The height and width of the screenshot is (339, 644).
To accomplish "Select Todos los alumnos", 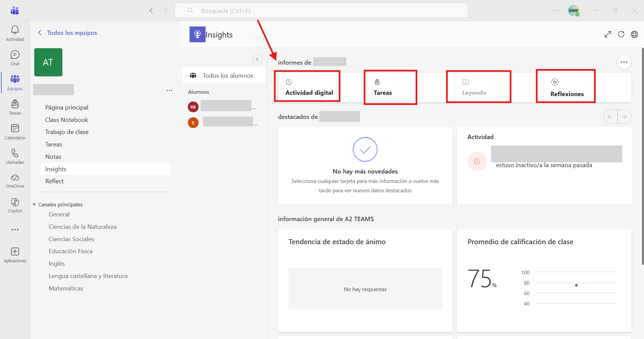I will tap(224, 75).
